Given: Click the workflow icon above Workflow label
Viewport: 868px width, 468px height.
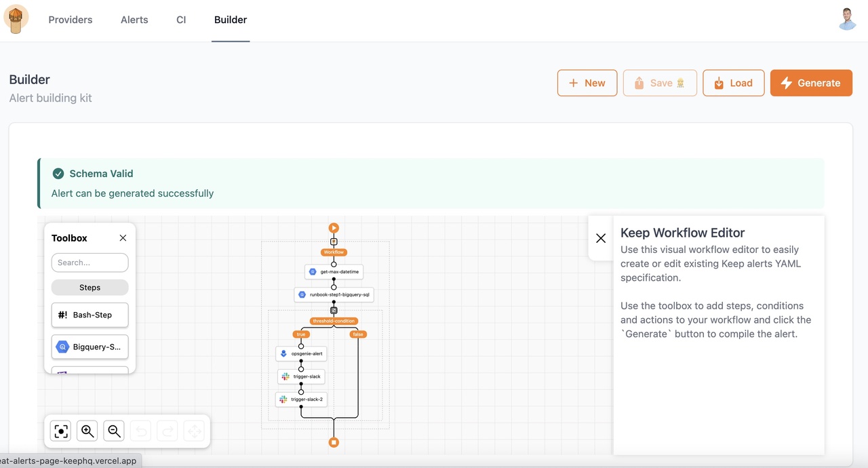Looking at the screenshot, I should [334, 241].
